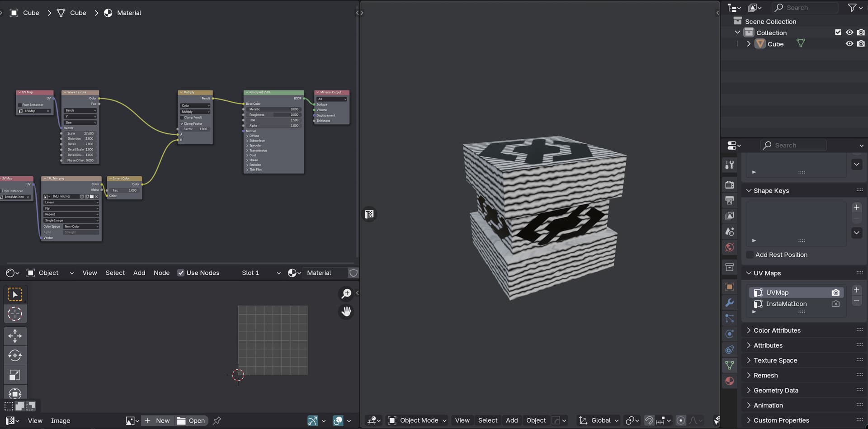Open the Node menu in shader editor
868x429 pixels.
click(x=161, y=273)
